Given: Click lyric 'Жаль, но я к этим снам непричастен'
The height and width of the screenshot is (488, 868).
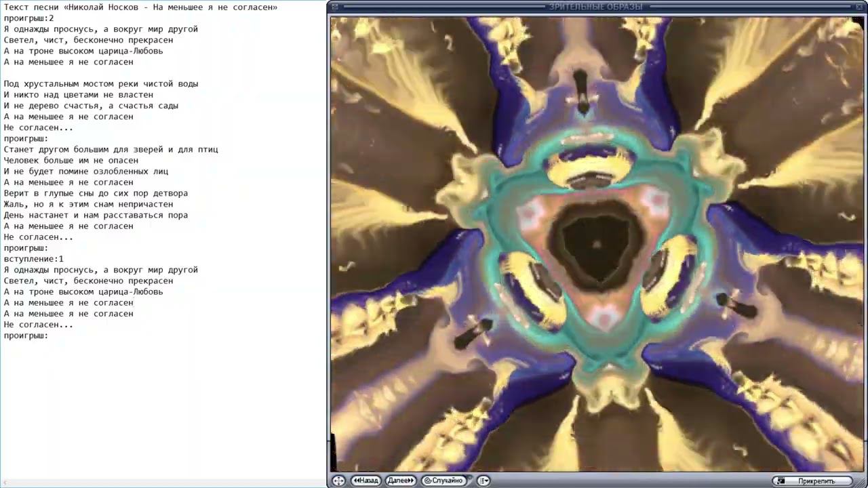Looking at the screenshot, I should (88, 204).
